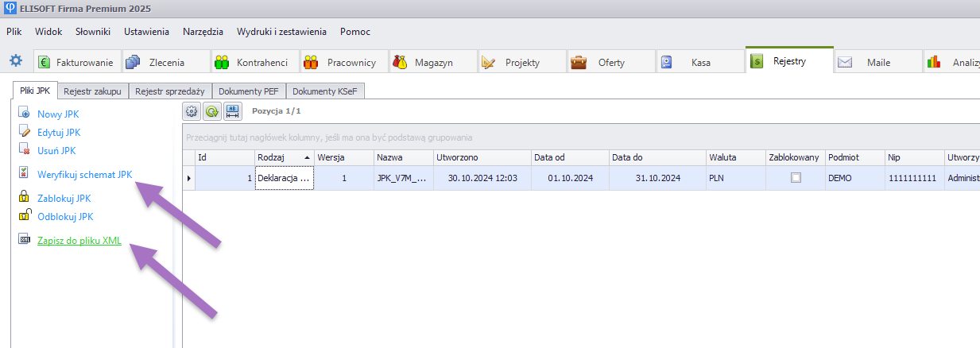
Task: Toggle the Zablokowany checkbox in row 1
Action: pyautogui.click(x=796, y=179)
